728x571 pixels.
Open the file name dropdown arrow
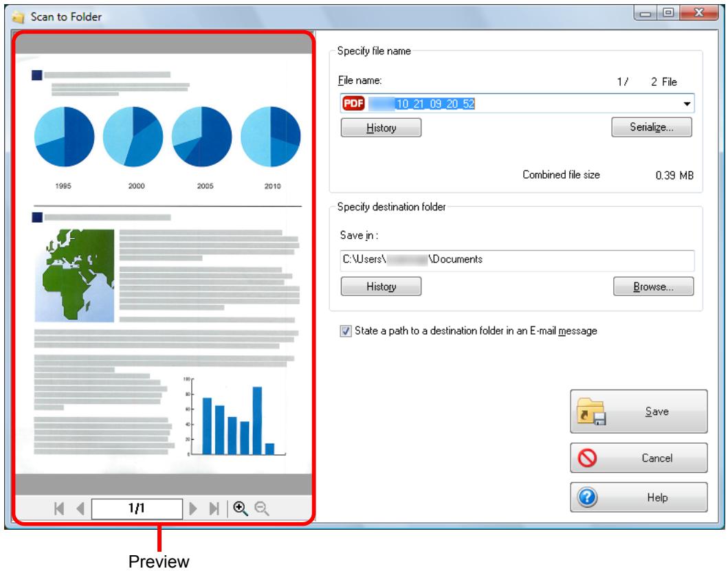coord(687,104)
